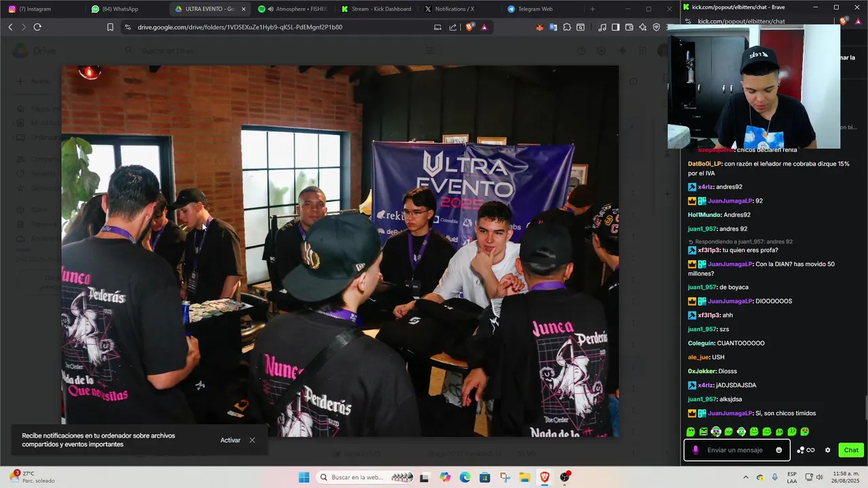Click username Hol1Mundo in chat

(x=704, y=215)
